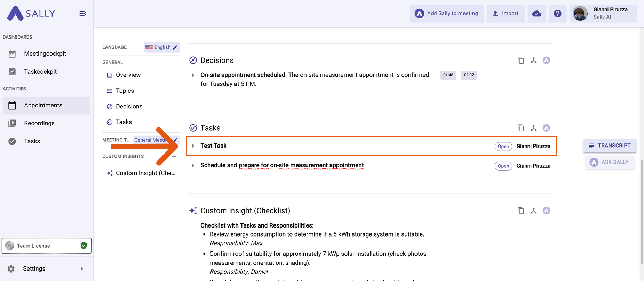
Task: Copy the Custom Insight checklist section
Action: [x=520, y=210]
